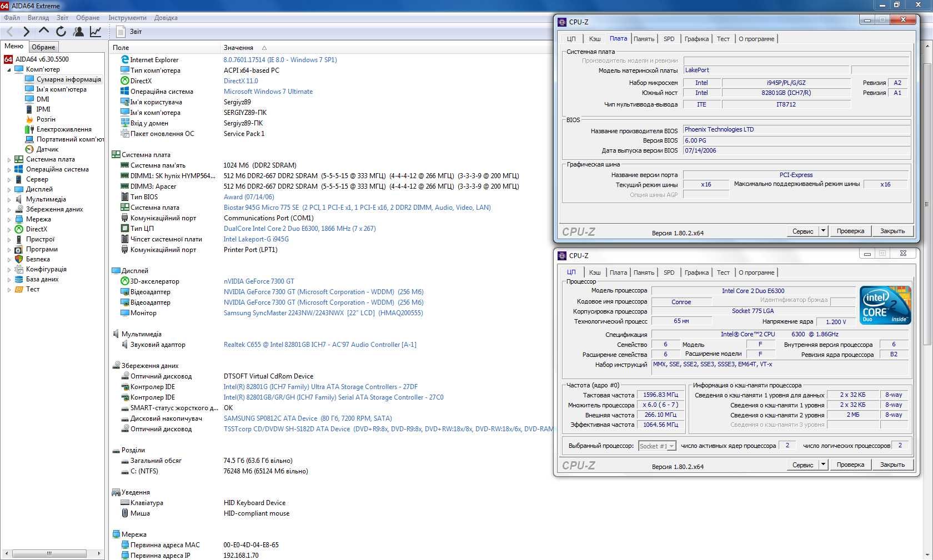Open the Датчик sensor item
Image resolution: width=933 pixels, height=560 pixels.
47,149
